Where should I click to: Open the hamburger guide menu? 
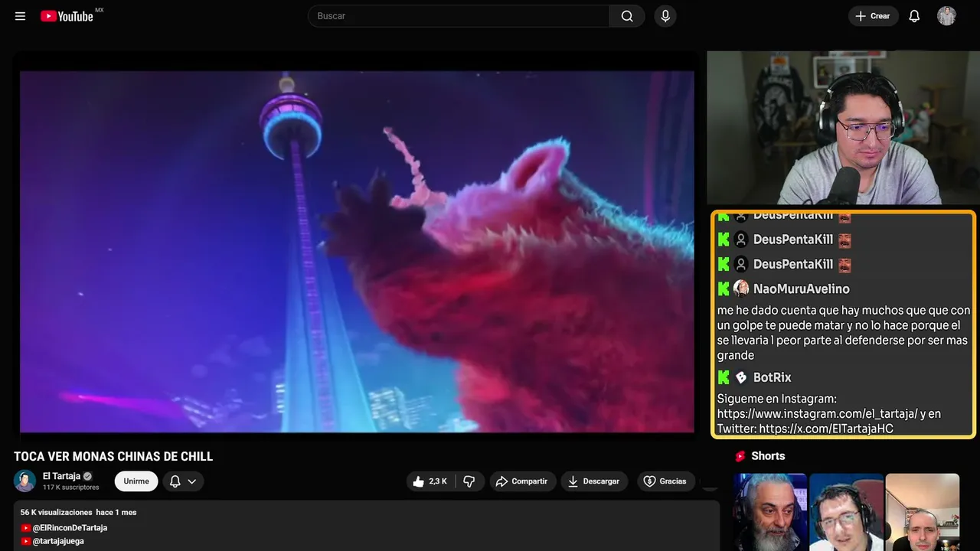(x=20, y=16)
